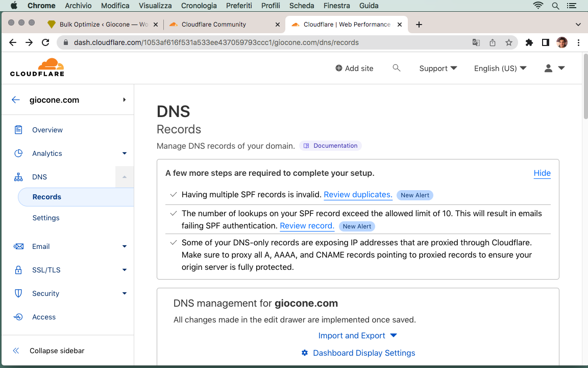Click the New Alert badge after Review duplicates
This screenshot has width=588, height=368.
[415, 195]
